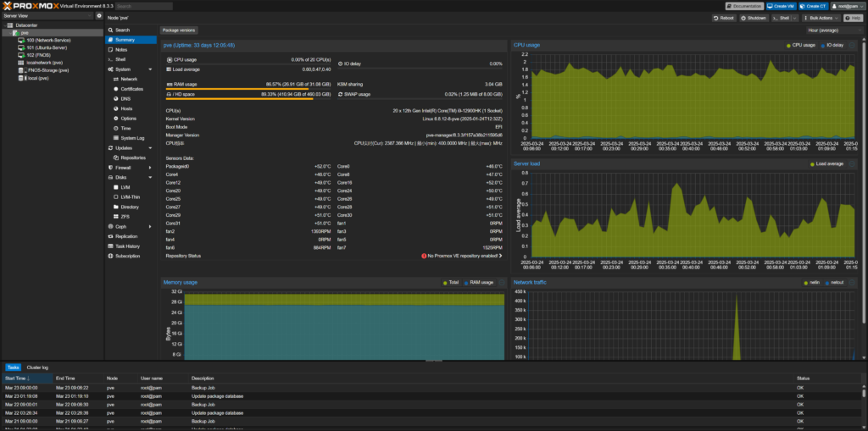The image size is (868, 431).
Task: Click the FNOS-Storage (pve) storage icon
Action: click(21, 70)
